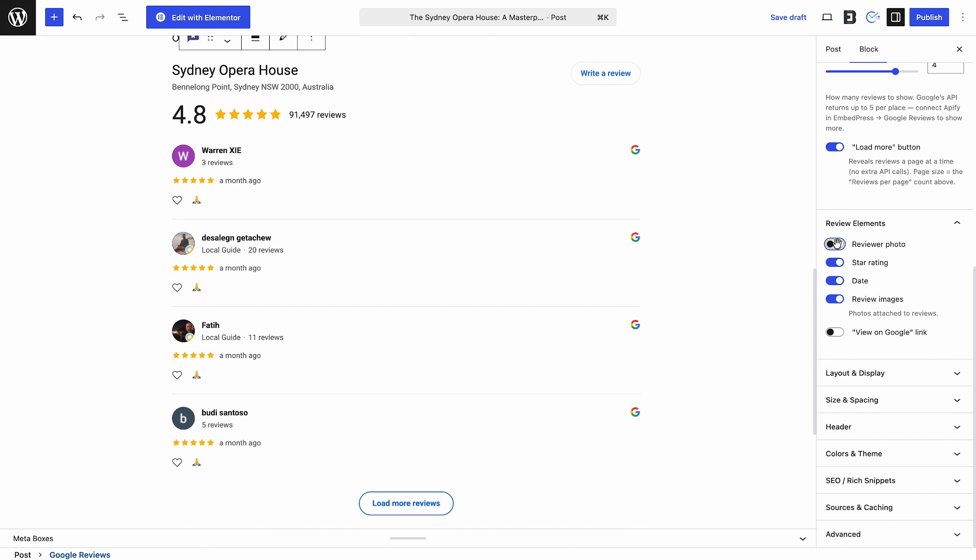Click the EmbedPress B icon in top bar

(850, 17)
